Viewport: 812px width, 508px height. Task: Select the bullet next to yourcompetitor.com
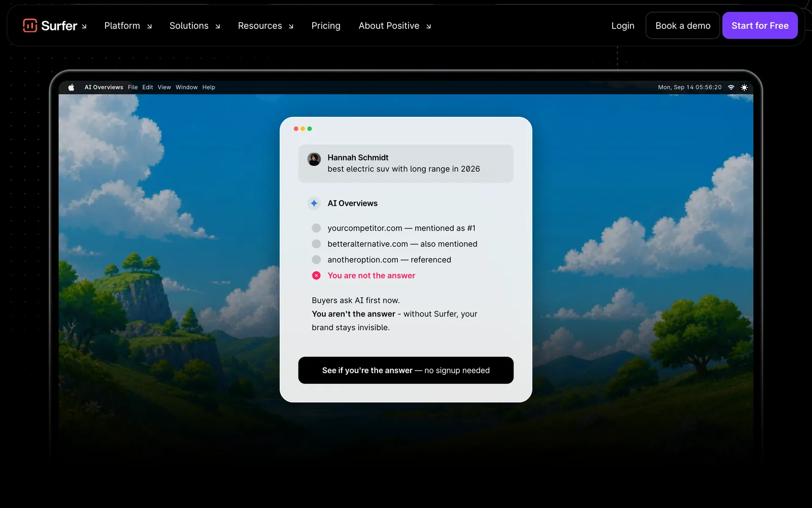(x=316, y=228)
